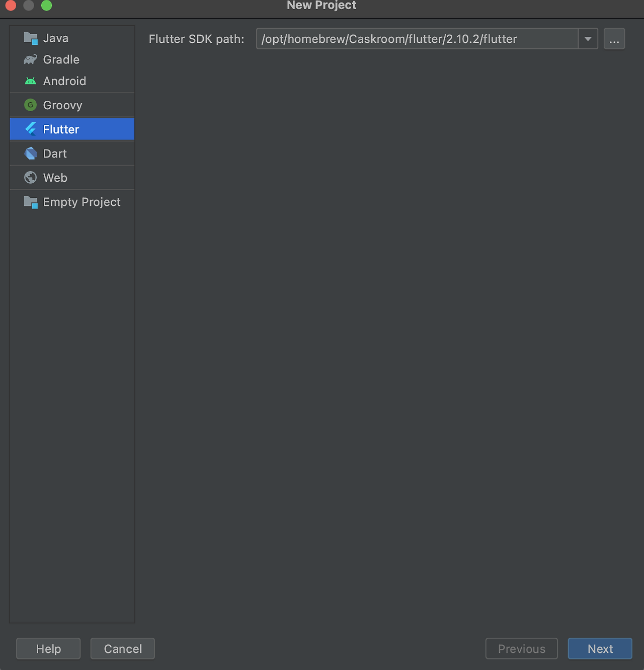
Task: Proceed with the Next button
Action: (x=600, y=648)
